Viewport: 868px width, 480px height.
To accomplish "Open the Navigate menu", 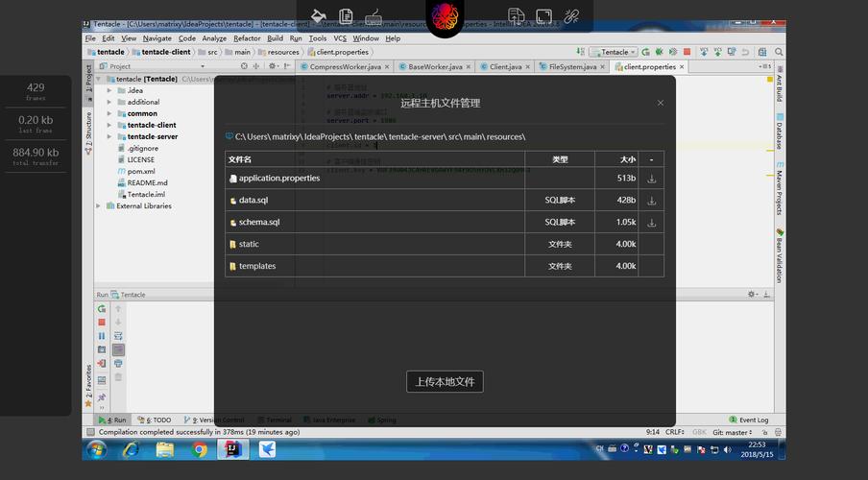I will click(157, 38).
